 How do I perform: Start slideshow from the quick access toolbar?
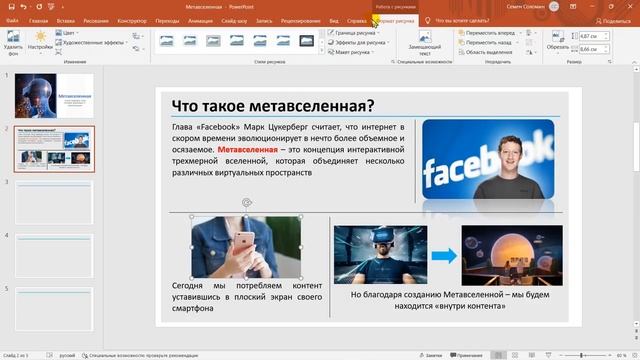click(51, 7)
